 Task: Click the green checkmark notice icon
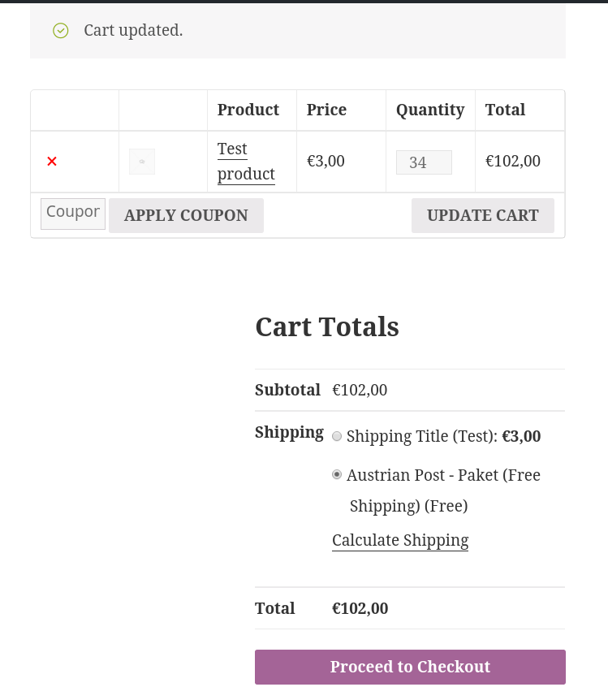point(61,31)
